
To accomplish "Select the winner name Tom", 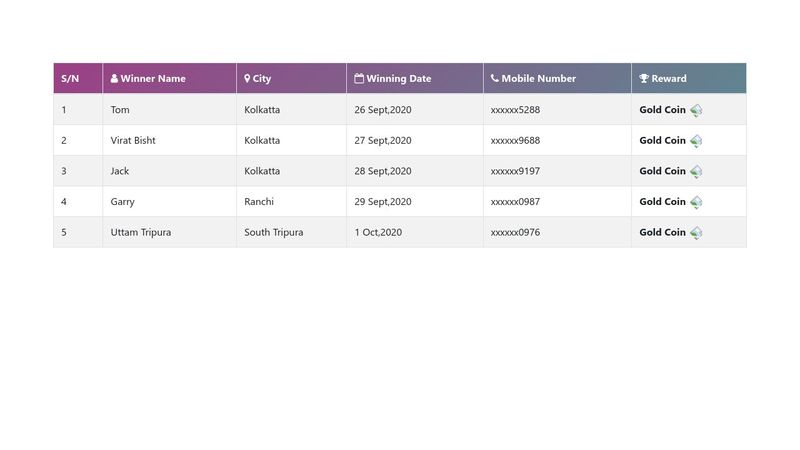I will point(120,110).
